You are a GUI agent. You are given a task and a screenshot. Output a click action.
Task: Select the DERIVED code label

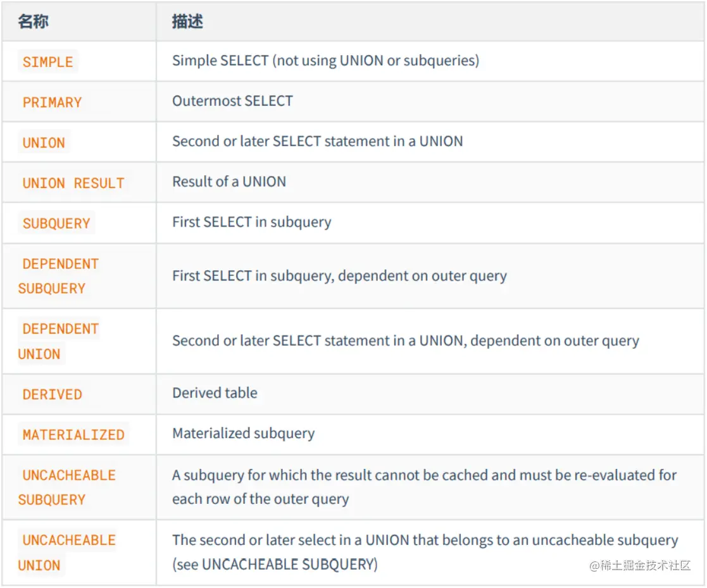pyautogui.click(x=53, y=394)
